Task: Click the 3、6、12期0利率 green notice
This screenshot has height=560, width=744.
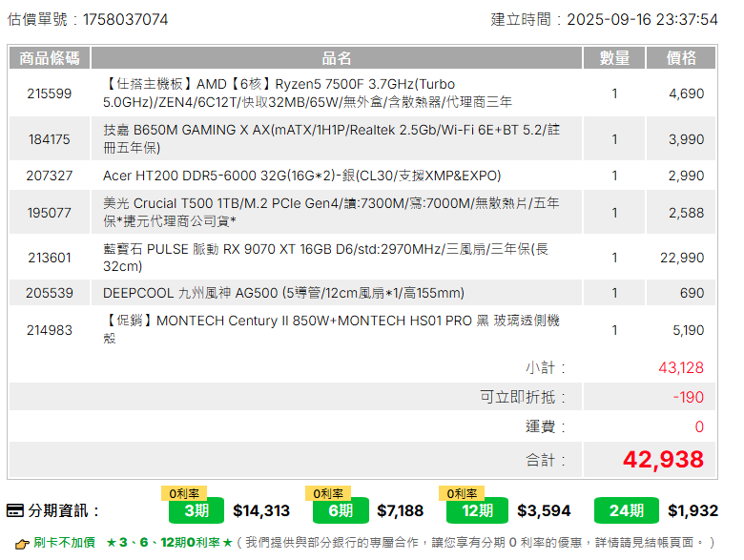Action: (x=170, y=543)
